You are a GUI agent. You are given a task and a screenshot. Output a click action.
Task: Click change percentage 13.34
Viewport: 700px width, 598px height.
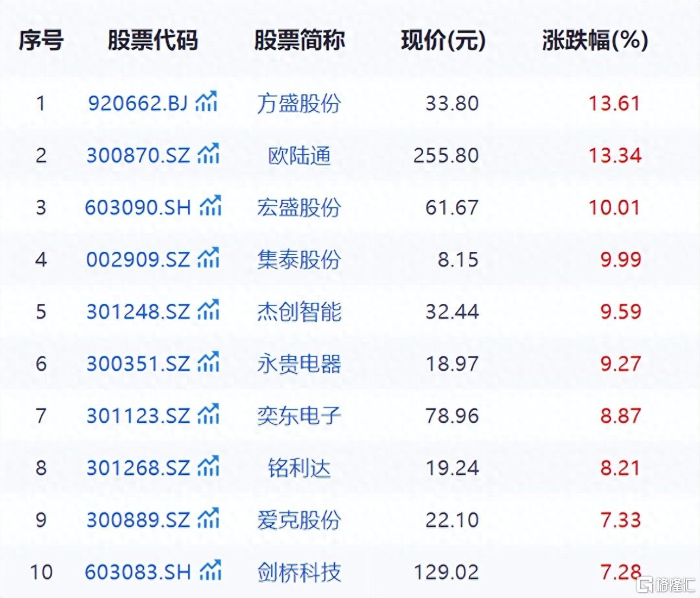pos(615,156)
